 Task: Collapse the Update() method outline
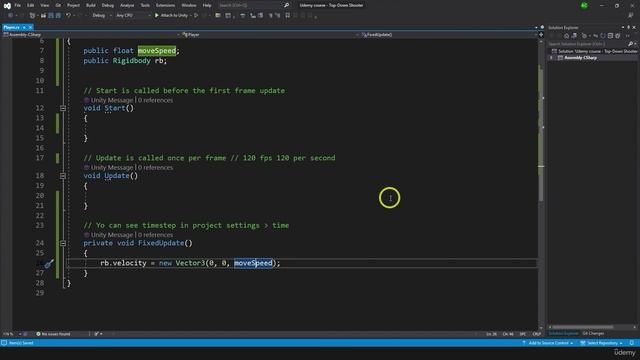pyautogui.click(x=63, y=176)
